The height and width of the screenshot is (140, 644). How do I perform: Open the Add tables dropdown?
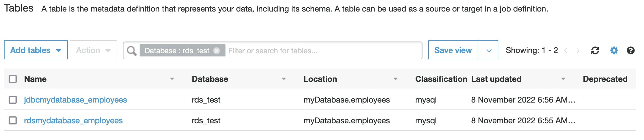[x=36, y=50]
